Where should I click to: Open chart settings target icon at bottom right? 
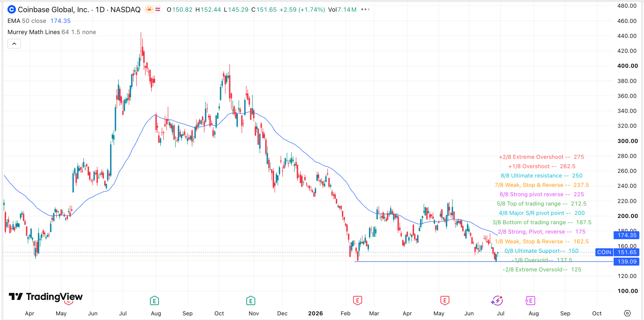point(627,313)
